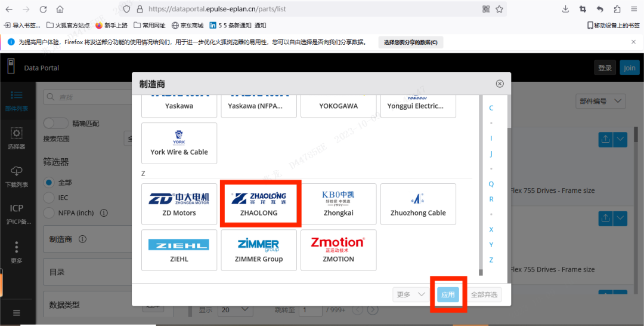Click the screenshot crop tool icon

tap(583, 9)
